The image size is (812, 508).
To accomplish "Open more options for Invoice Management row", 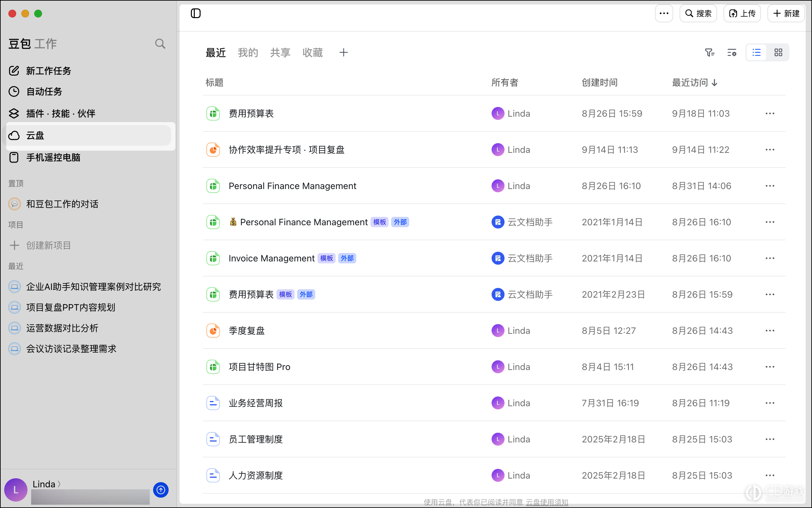I will [x=770, y=258].
